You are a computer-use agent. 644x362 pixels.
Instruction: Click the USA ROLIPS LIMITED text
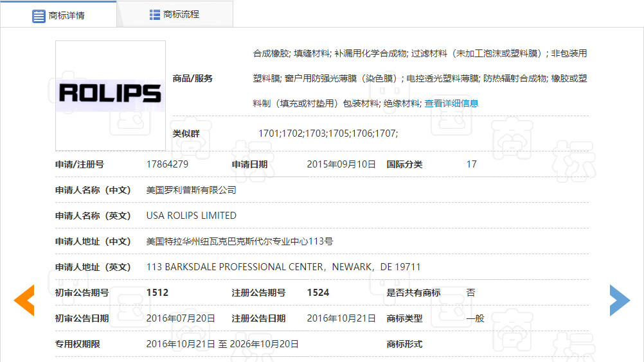191,216
